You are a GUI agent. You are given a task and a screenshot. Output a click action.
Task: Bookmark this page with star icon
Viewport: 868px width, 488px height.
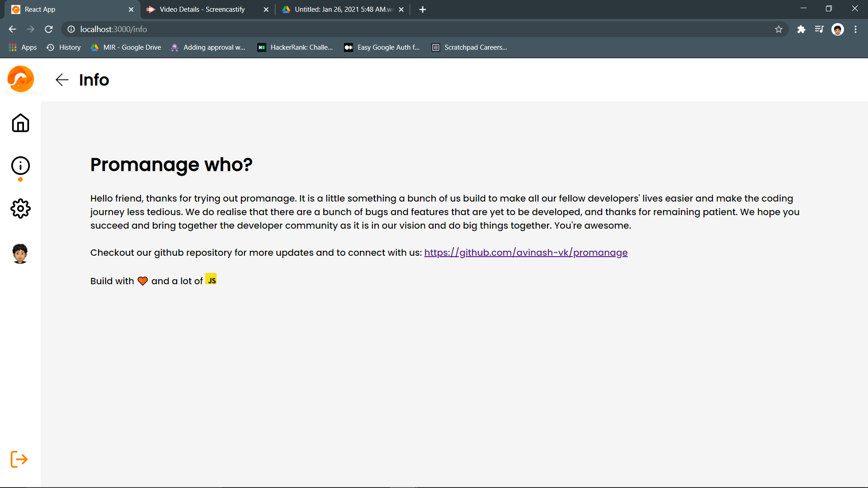click(x=778, y=29)
